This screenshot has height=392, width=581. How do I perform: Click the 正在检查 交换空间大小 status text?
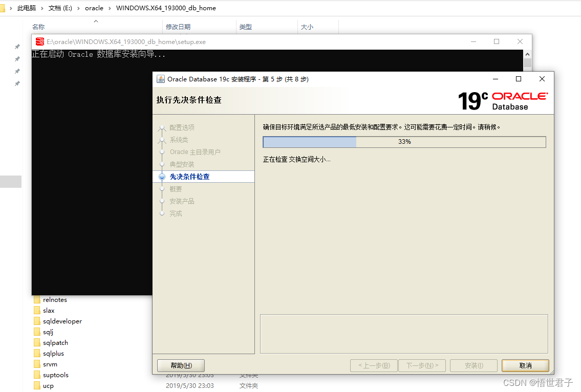[296, 159]
